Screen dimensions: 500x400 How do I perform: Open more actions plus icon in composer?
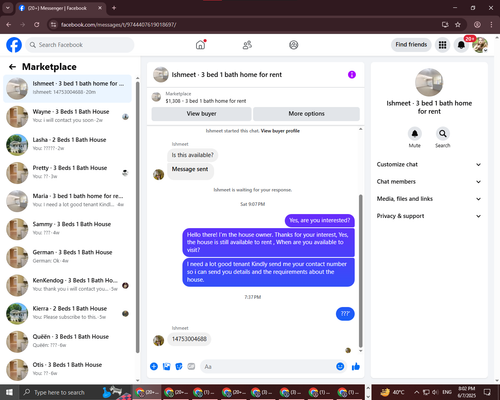[154, 367]
